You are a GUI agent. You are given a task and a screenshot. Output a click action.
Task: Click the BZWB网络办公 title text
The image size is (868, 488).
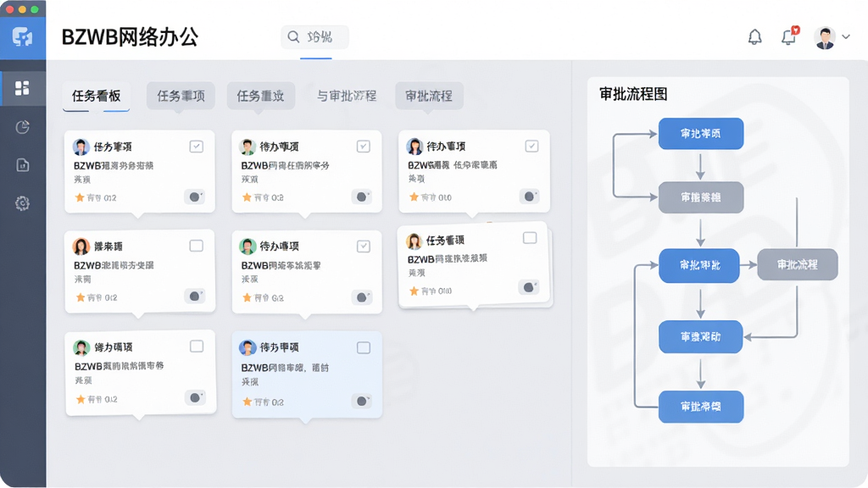tap(130, 37)
